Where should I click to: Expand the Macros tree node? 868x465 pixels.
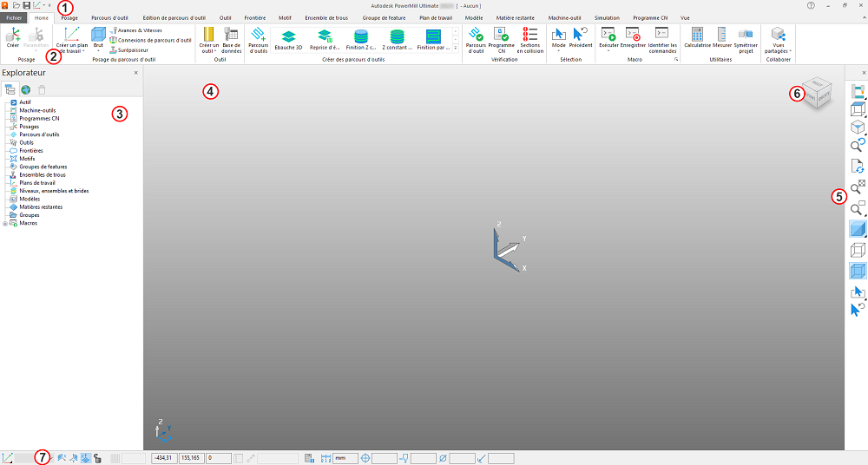pyautogui.click(x=5, y=224)
